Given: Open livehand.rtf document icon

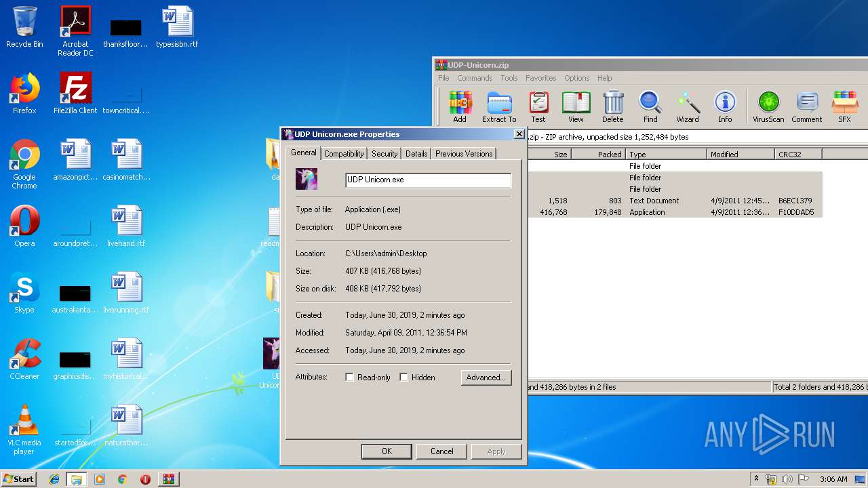Looking at the screenshot, I should point(126,226).
